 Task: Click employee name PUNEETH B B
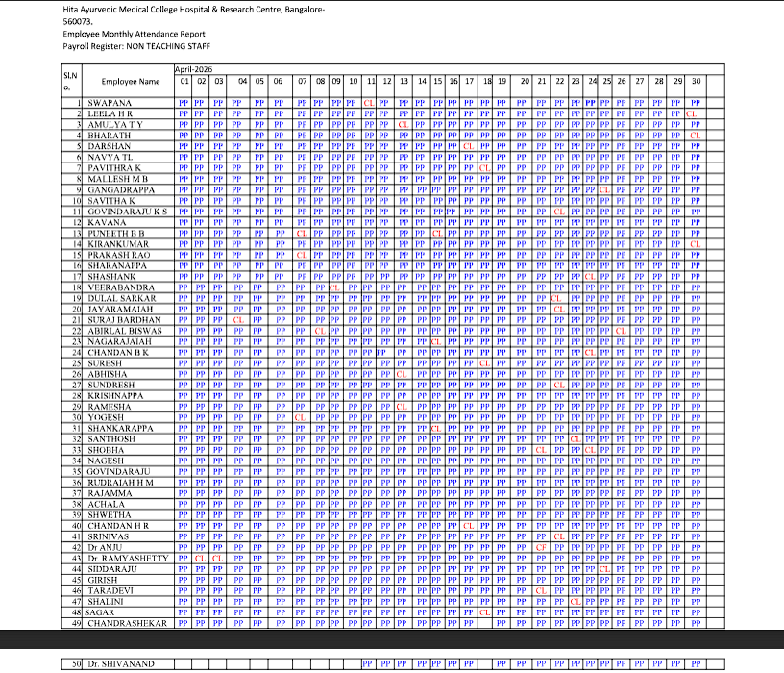[116, 234]
